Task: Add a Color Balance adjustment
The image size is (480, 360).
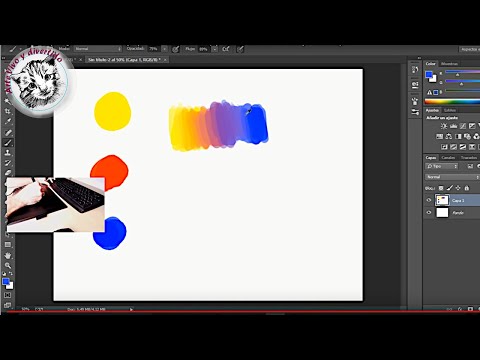Action: click(x=449, y=136)
